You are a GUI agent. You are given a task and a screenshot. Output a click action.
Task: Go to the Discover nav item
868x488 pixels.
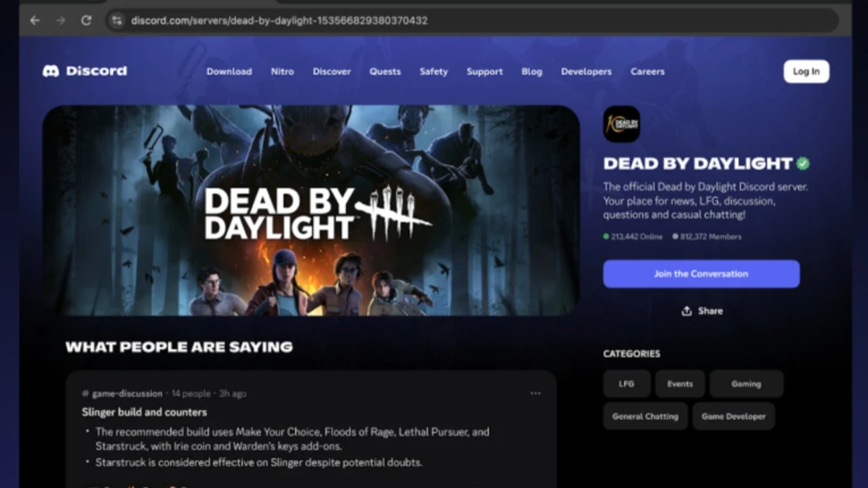tap(332, 71)
